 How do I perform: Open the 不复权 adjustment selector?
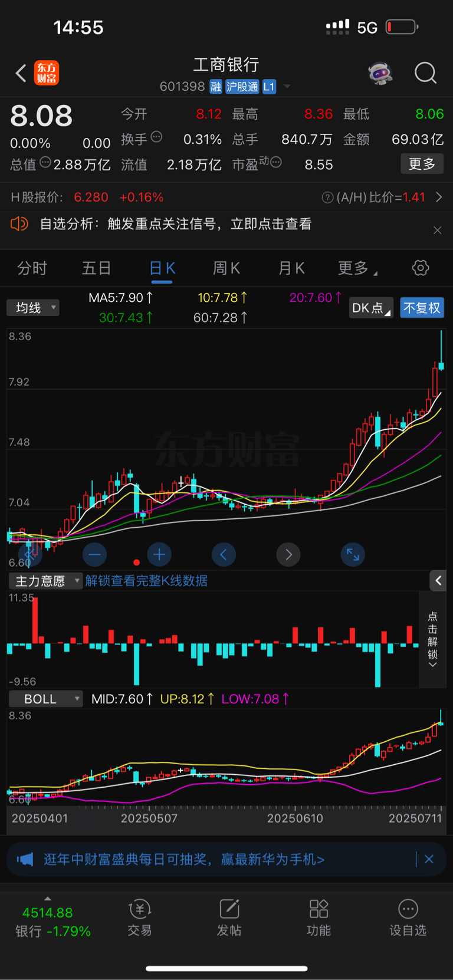[x=422, y=308]
